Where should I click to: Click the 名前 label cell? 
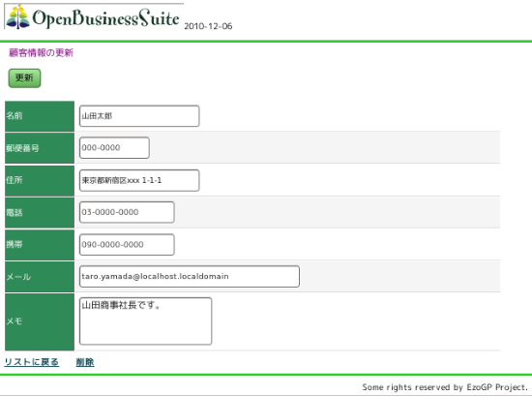(x=40, y=116)
